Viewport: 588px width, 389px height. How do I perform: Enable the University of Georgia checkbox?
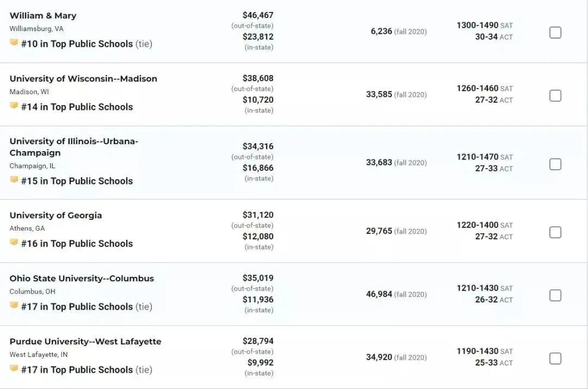(555, 232)
